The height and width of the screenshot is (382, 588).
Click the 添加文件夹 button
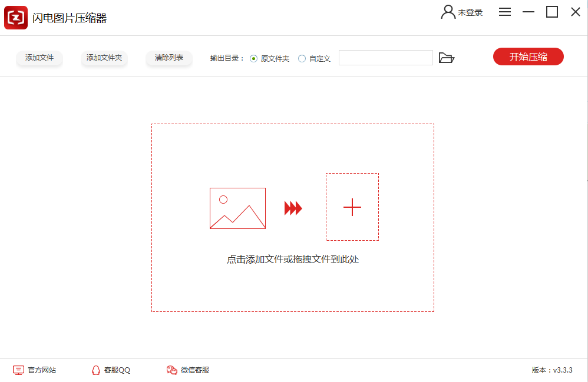104,58
